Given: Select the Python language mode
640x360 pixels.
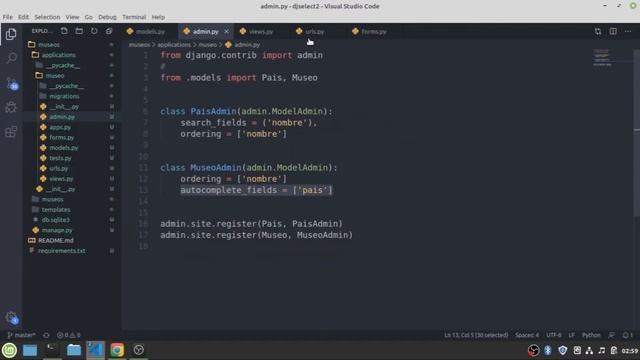Looking at the screenshot, I should (x=591, y=335).
